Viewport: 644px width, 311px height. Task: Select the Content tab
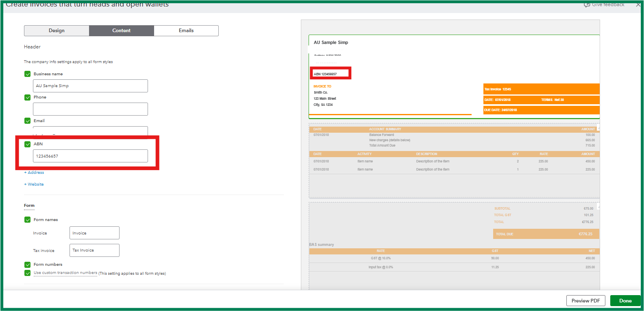121,31
